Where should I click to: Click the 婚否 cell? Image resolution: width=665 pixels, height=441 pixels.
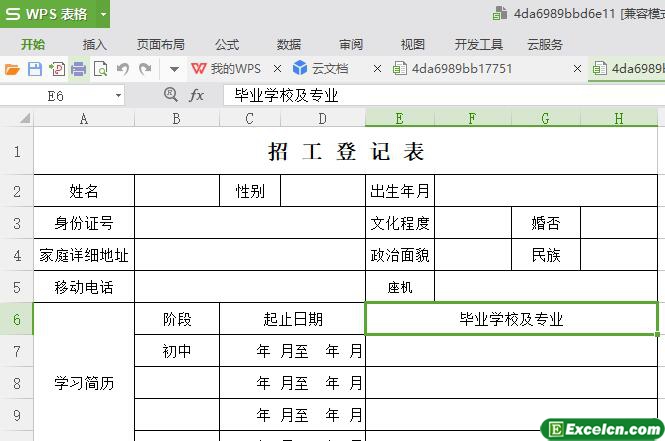pos(545,223)
